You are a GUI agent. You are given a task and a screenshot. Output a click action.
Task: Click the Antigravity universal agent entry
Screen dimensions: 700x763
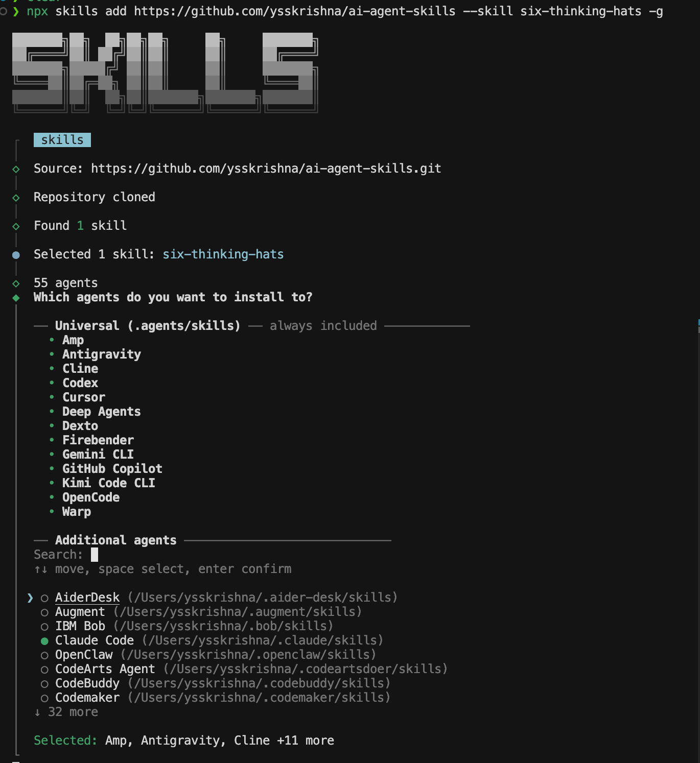tap(102, 354)
